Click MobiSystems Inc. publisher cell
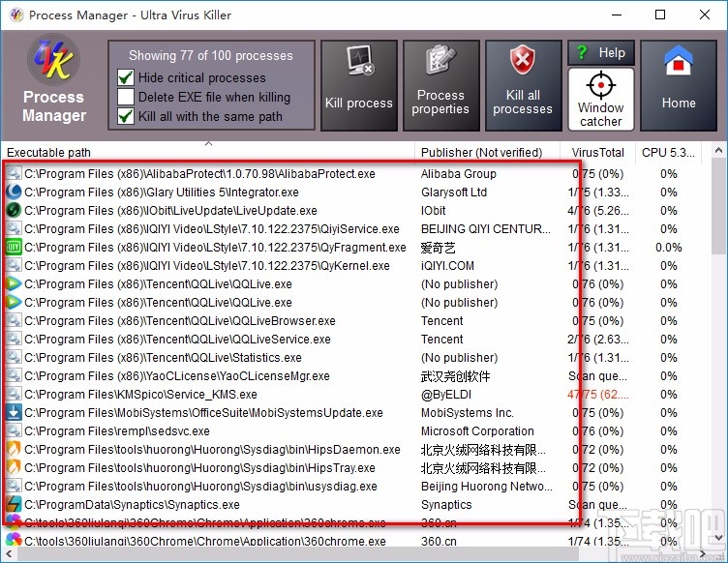 467,413
